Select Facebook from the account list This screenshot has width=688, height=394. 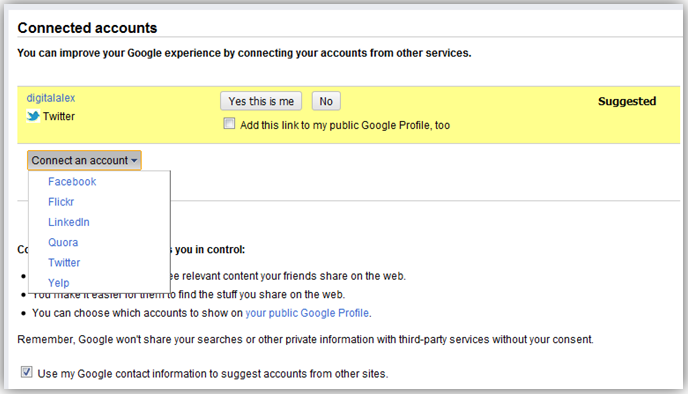tap(72, 182)
